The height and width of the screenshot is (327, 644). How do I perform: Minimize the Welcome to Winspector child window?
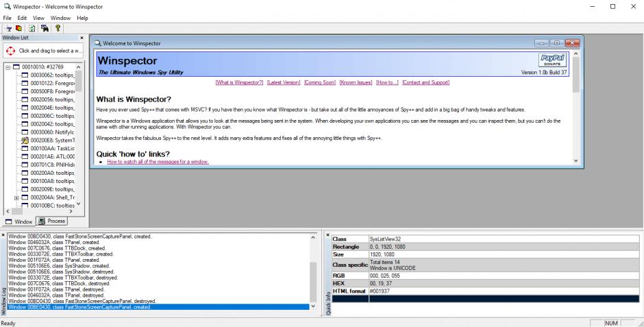(541, 43)
